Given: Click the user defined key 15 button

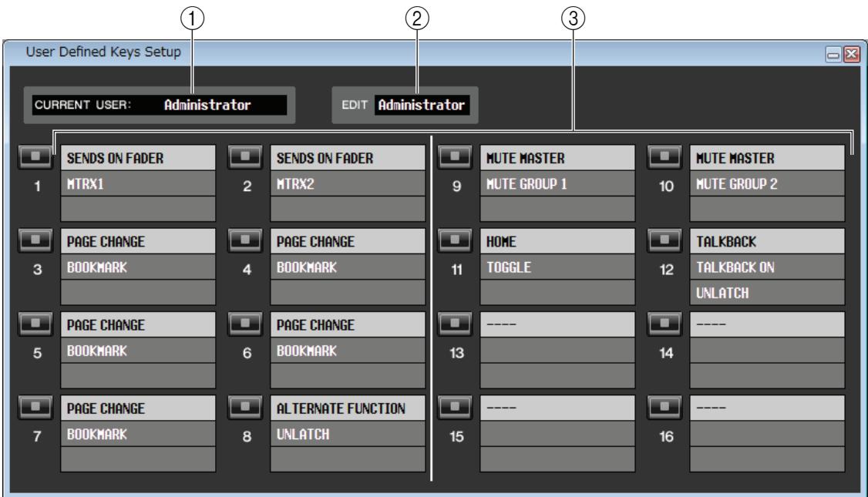Looking at the screenshot, I should click(x=455, y=408).
